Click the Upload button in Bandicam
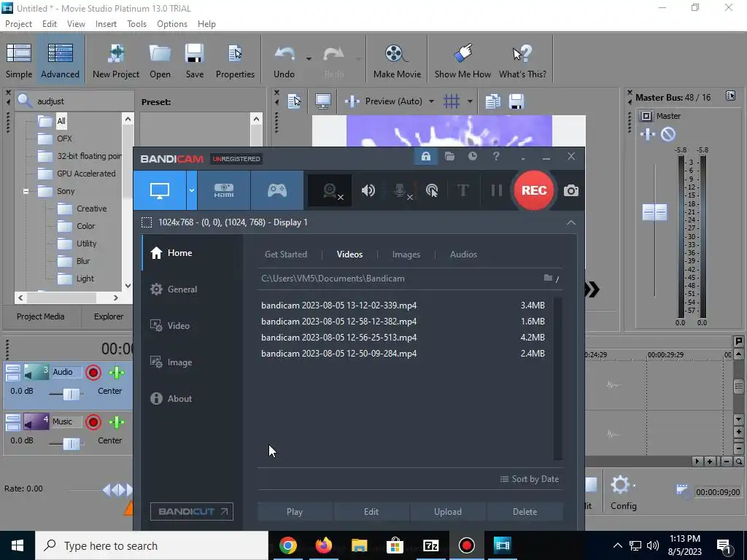This screenshot has width=747, height=560. (448, 512)
